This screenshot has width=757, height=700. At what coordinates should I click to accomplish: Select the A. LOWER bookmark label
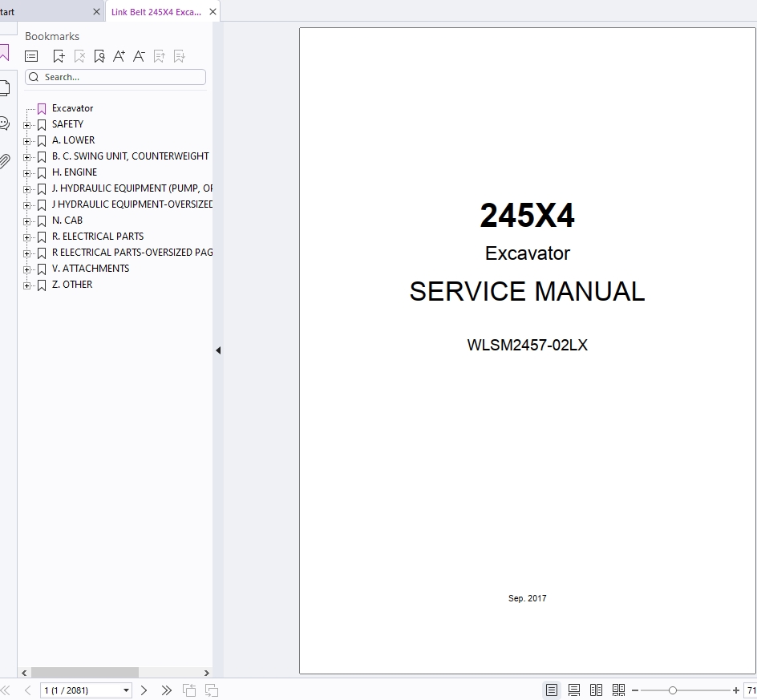tap(74, 140)
